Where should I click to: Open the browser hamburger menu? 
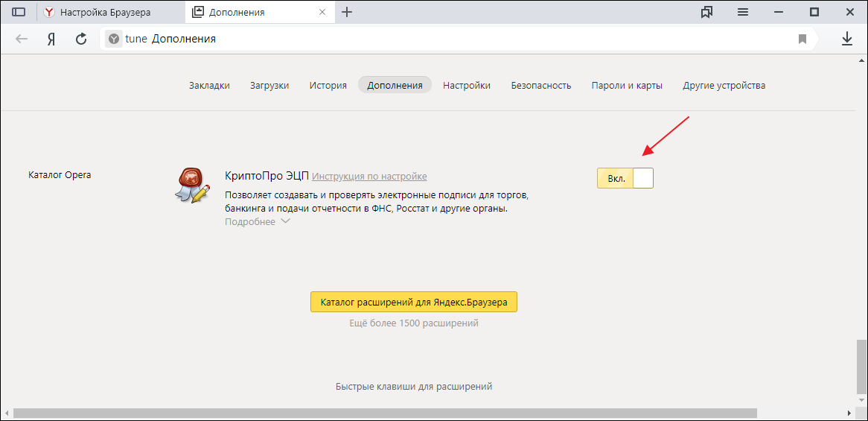click(x=743, y=12)
